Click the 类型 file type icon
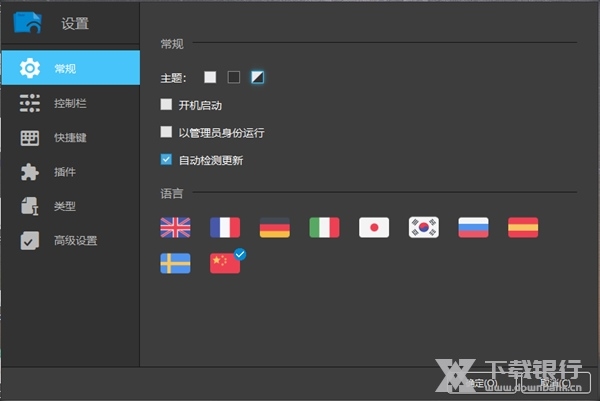The image size is (600, 401). pos(30,206)
